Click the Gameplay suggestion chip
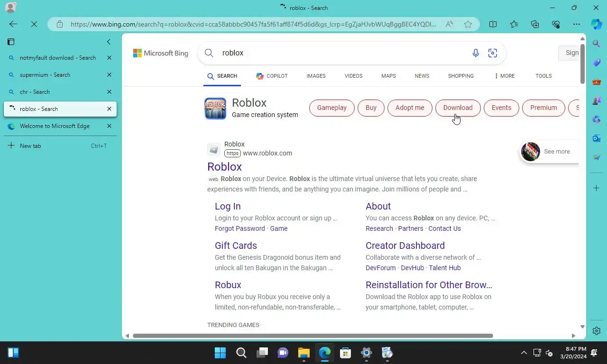 coord(331,108)
